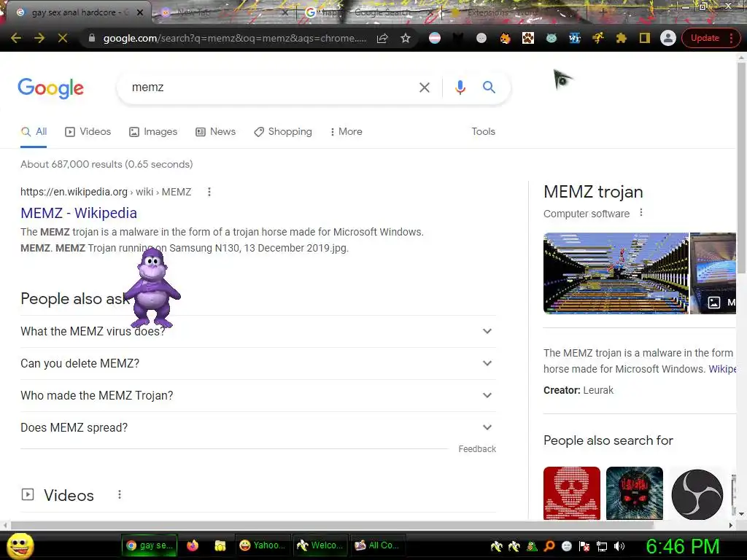This screenshot has width=747, height=560.
Task: Open the three-dot menu beside 'Computer software'
Action: (641, 213)
